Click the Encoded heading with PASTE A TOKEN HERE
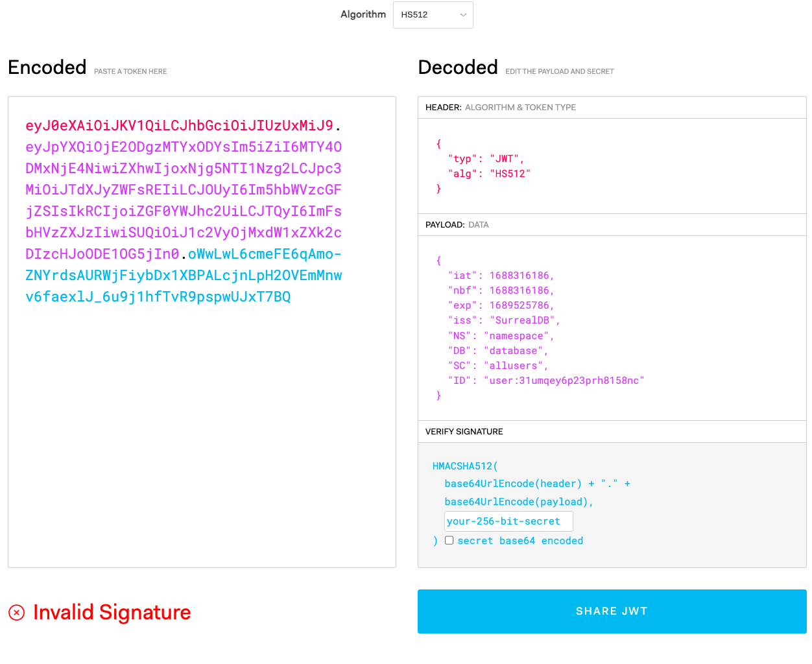The image size is (812, 664). point(47,67)
